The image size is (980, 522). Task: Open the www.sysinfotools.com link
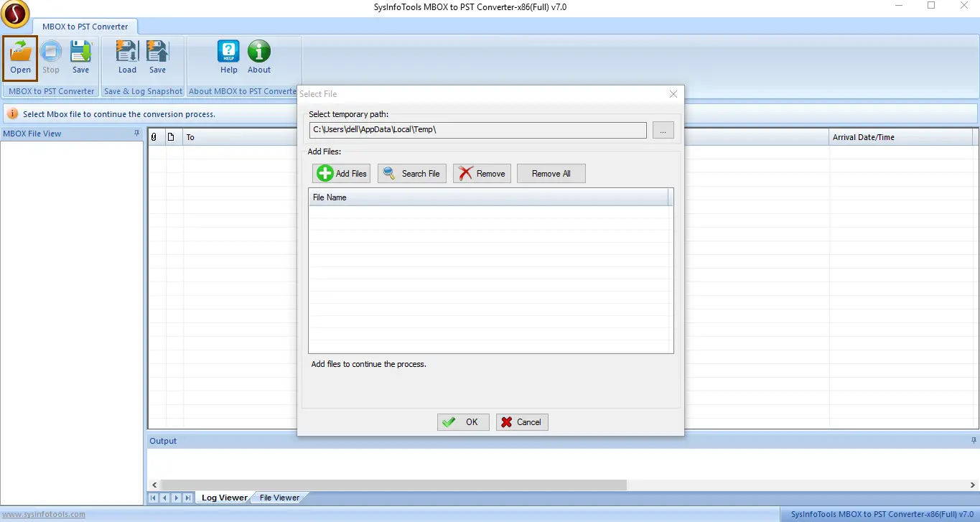tap(44, 514)
